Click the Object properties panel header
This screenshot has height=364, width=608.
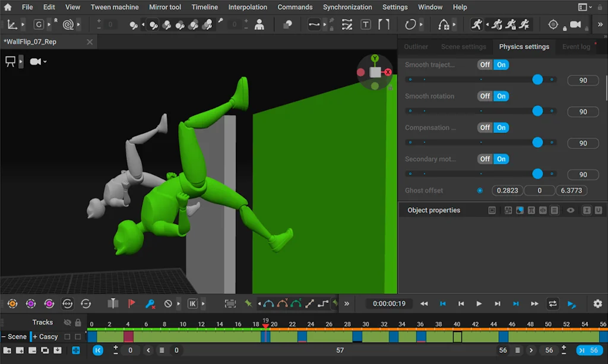(x=433, y=210)
